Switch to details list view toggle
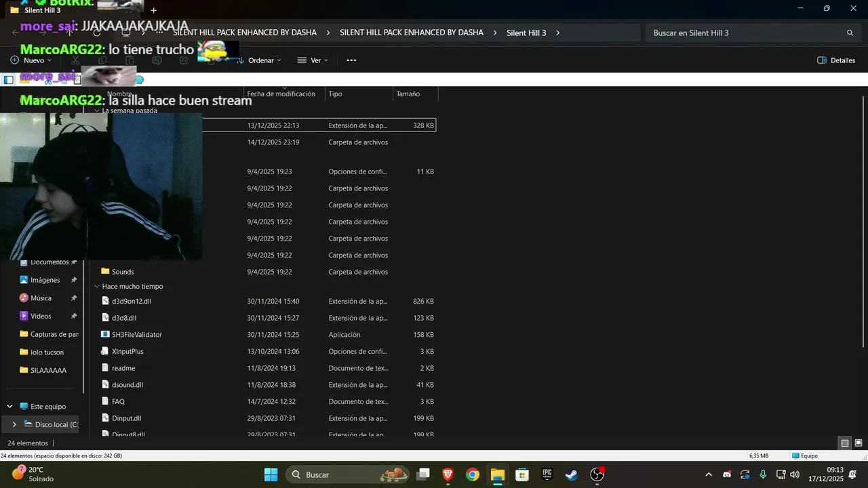This screenshot has width=868, height=488. click(x=845, y=443)
